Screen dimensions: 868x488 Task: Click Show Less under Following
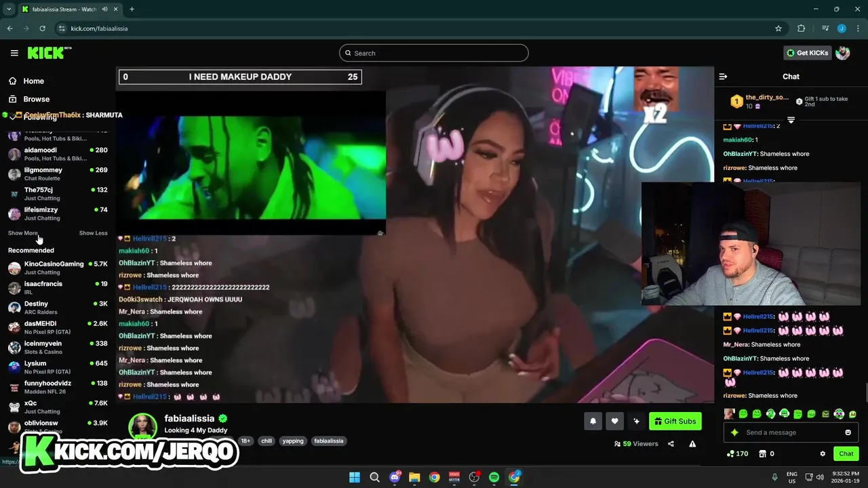point(93,233)
